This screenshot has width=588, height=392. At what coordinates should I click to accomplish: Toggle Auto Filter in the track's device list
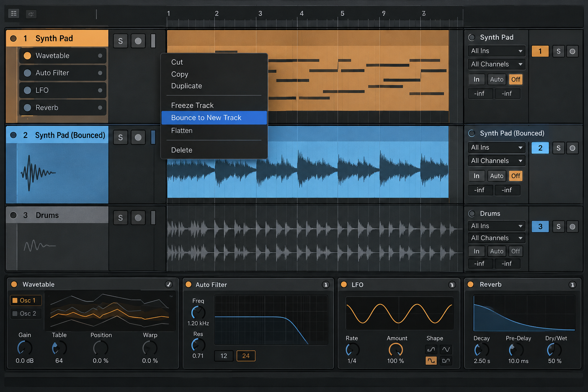28,73
